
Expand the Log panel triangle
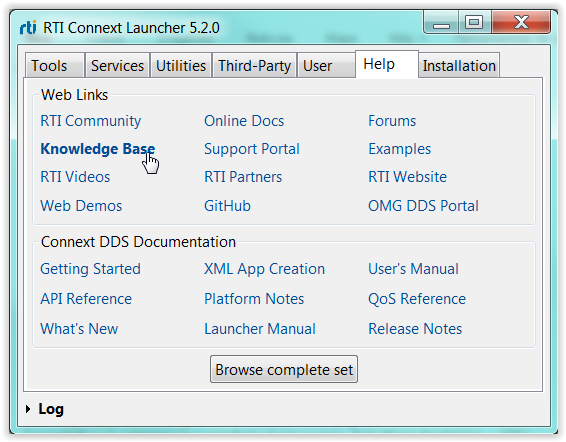point(28,409)
